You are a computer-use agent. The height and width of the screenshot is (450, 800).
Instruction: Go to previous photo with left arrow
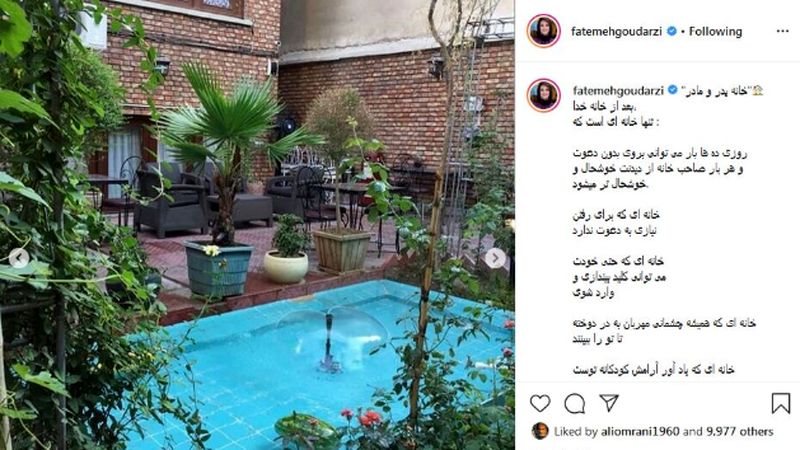19,258
